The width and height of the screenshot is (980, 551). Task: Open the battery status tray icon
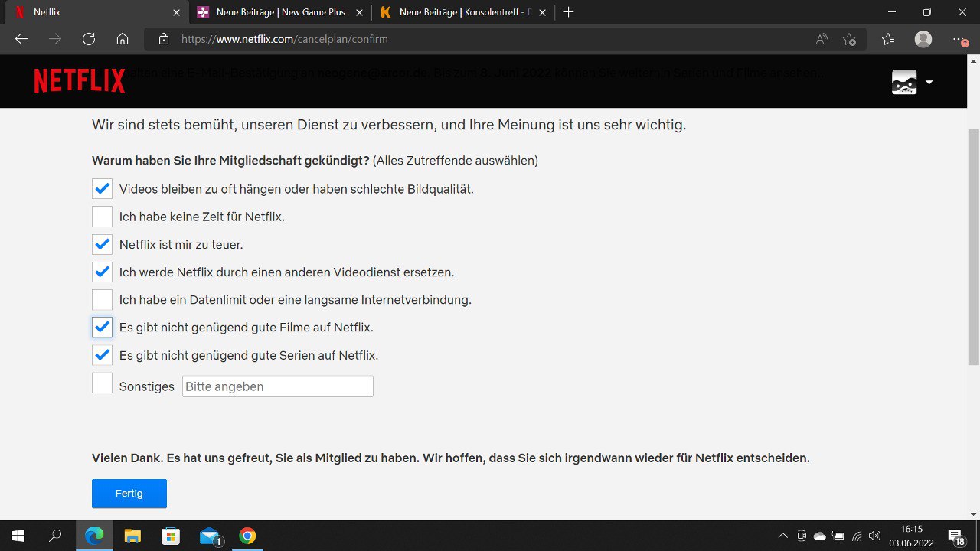coord(838,536)
